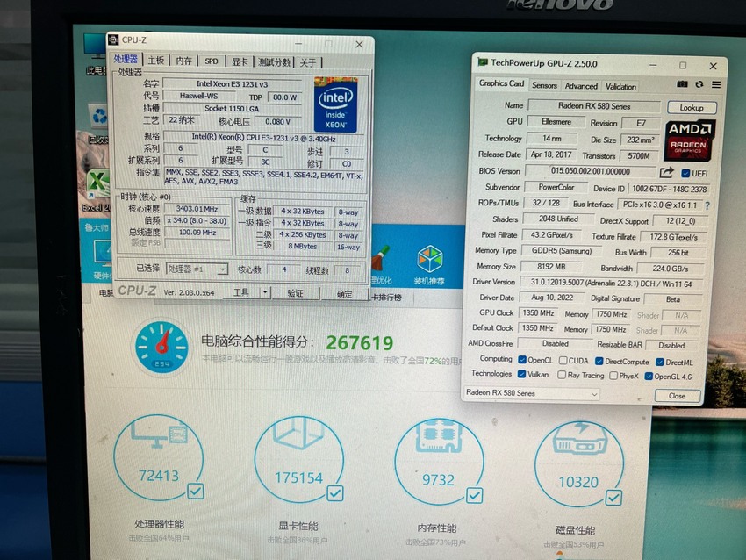Click the 确定 button in CPU-Z

pyautogui.click(x=344, y=294)
